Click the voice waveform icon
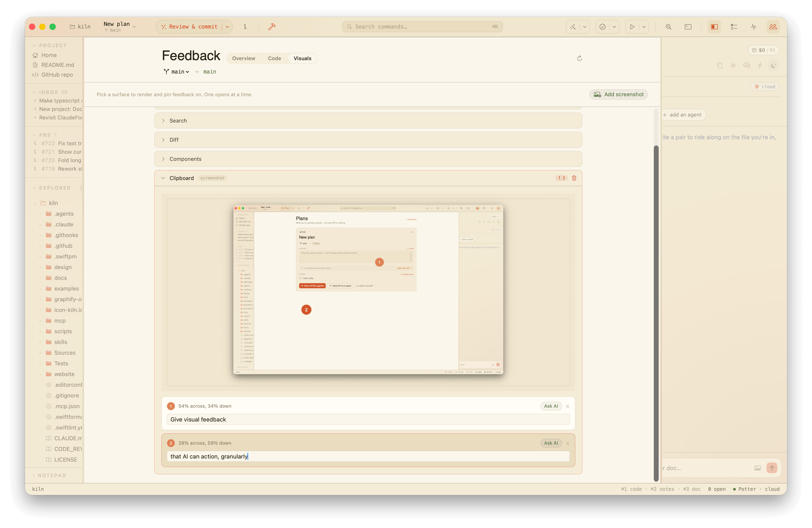The width and height of the screenshot is (812, 528). point(733,65)
